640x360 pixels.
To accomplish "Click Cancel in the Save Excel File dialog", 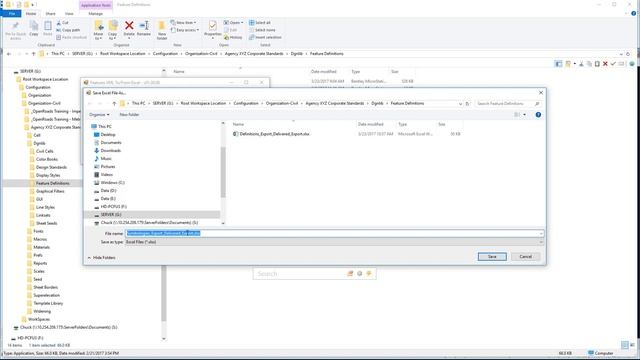I will [525, 256].
